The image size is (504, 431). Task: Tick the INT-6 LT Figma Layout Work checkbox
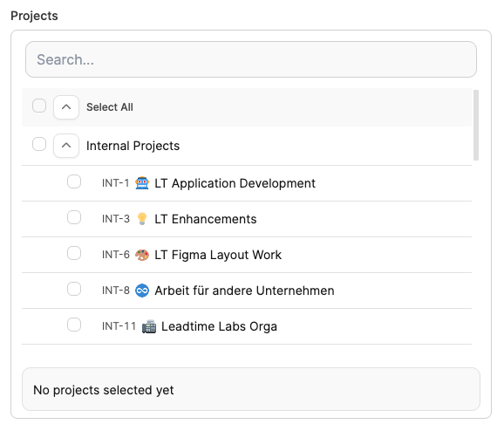(74, 253)
